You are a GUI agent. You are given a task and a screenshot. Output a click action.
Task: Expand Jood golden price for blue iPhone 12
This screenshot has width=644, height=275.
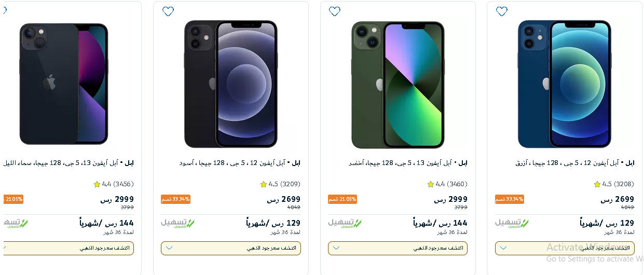[x=565, y=248]
